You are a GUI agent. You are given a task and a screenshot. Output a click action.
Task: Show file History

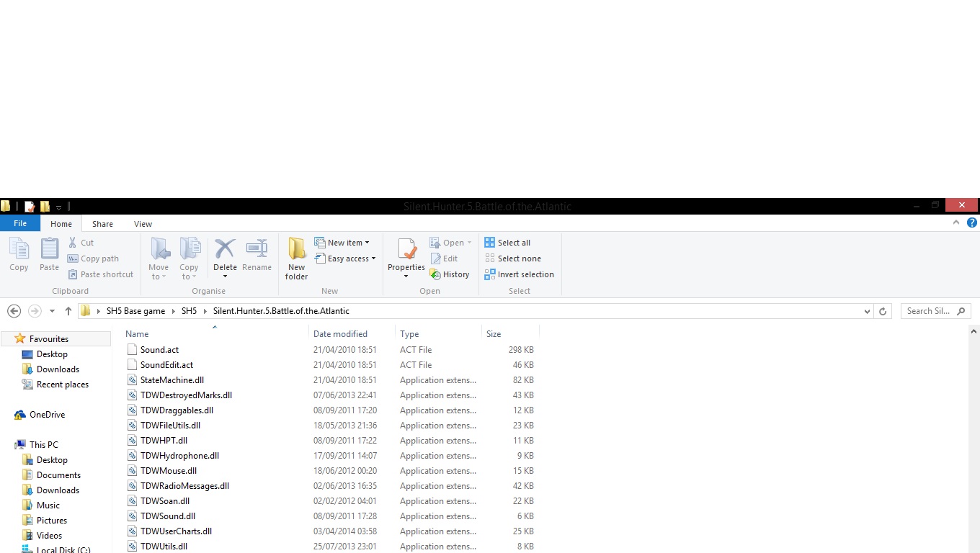[450, 274]
